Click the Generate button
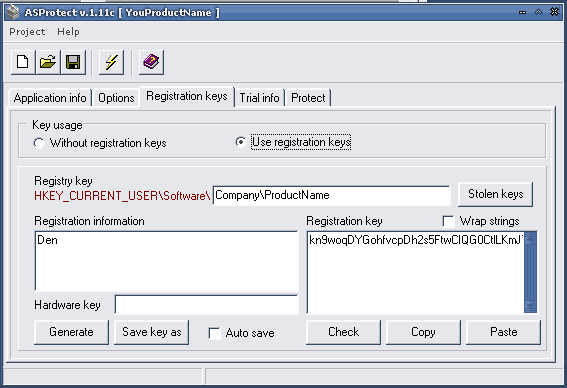The height and width of the screenshot is (388, 567). (71, 332)
